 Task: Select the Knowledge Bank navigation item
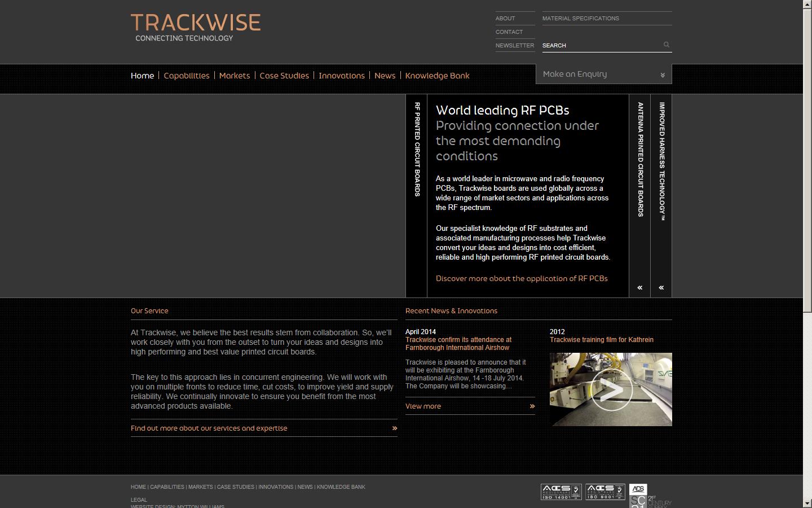(x=437, y=75)
